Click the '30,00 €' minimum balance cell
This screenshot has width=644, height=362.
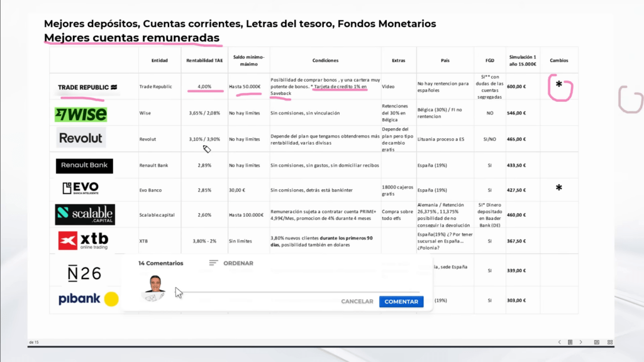tap(237, 190)
